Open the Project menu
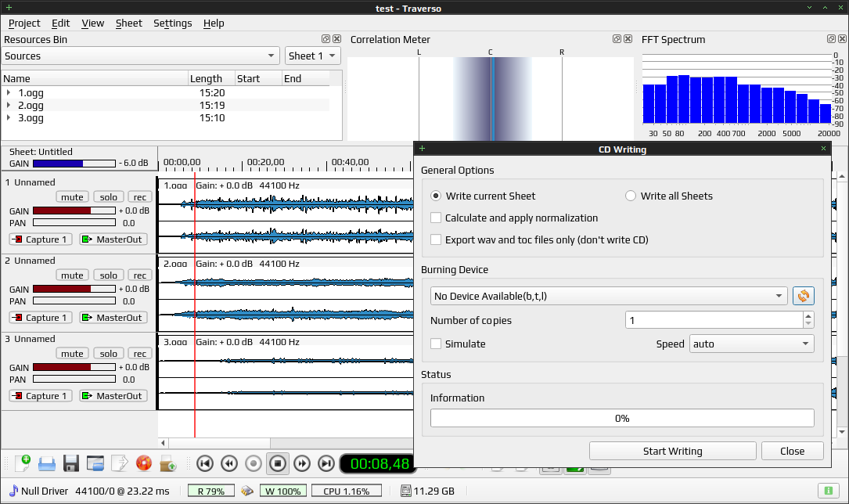The image size is (849, 504). click(24, 23)
